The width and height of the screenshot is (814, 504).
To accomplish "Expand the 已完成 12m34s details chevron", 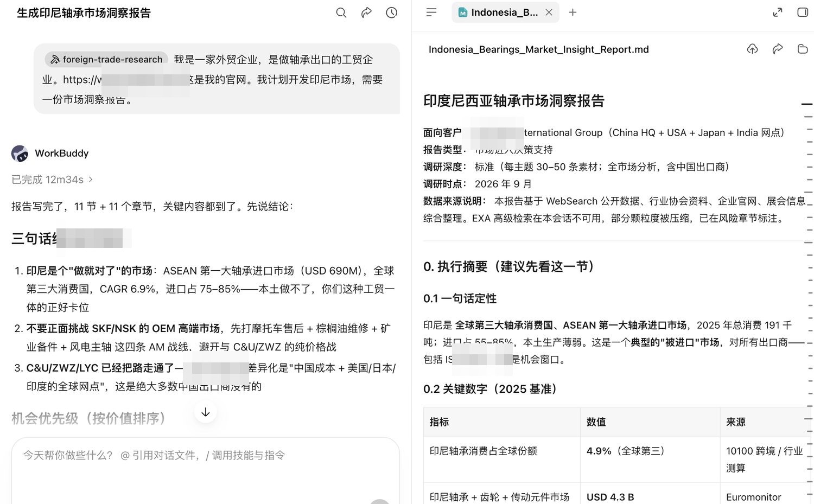I will tap(91, 180).
